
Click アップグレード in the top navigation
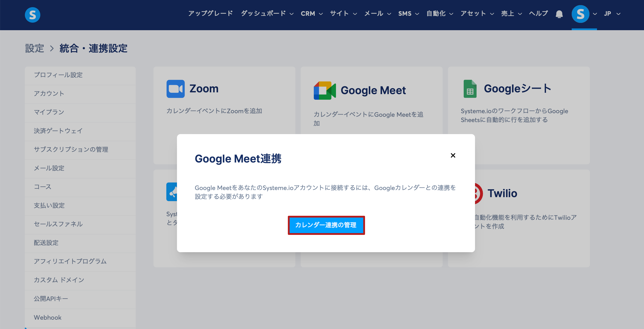(210, 14)
